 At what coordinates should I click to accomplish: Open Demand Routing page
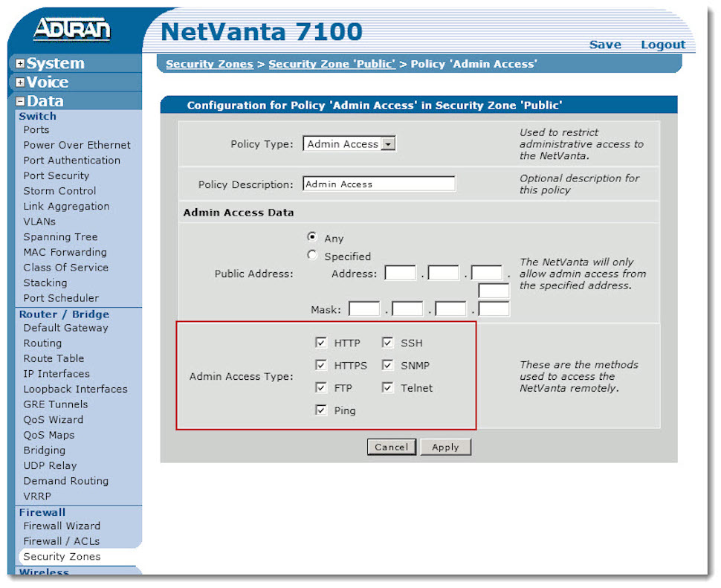point(65,481)
